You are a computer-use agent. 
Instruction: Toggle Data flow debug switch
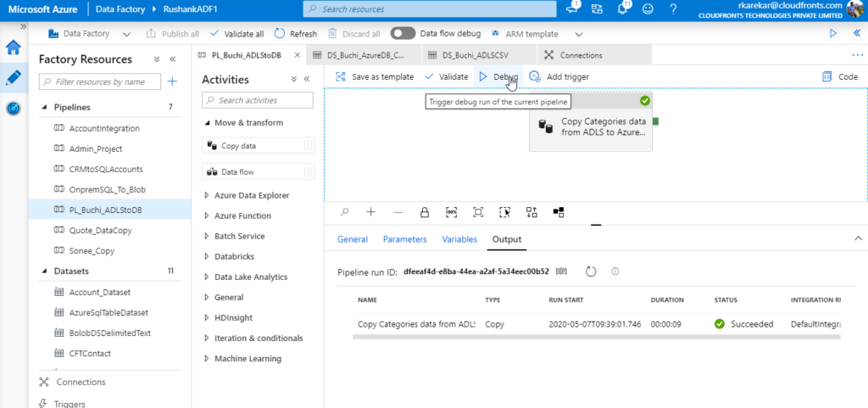(x=403, y=34)
